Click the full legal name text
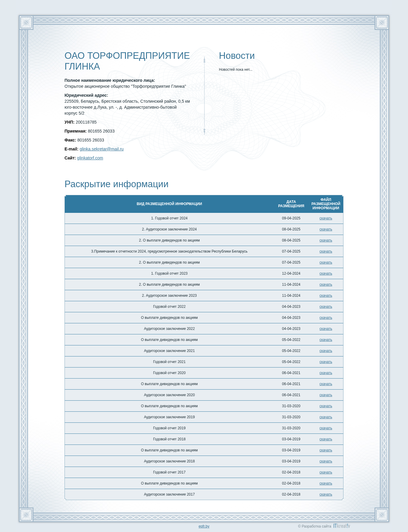 [125, 86]
